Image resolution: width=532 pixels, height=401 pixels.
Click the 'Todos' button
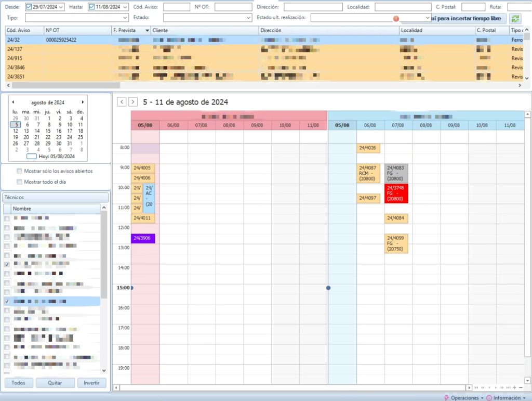tap(19, 383)
